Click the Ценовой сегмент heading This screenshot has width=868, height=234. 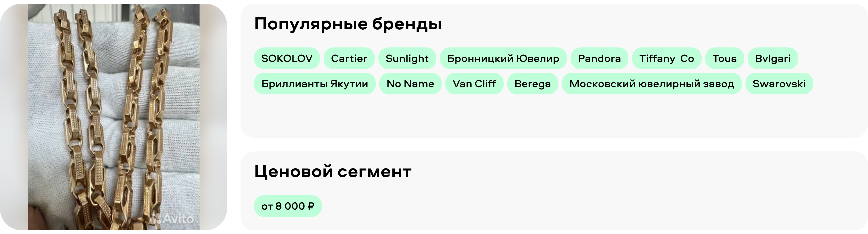333,171
